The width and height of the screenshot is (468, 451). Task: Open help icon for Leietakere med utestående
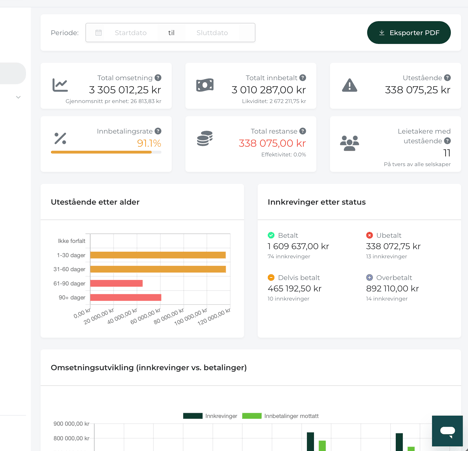coord(447,141)
